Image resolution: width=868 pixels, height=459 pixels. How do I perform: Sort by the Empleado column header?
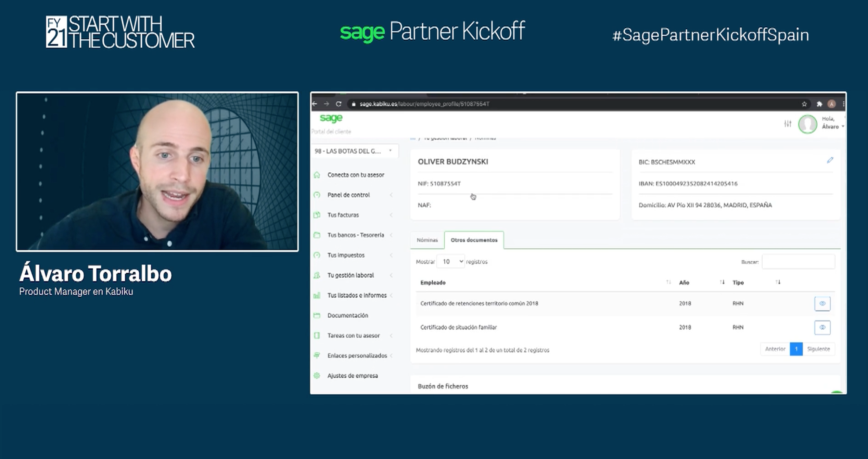coord(433,283)
